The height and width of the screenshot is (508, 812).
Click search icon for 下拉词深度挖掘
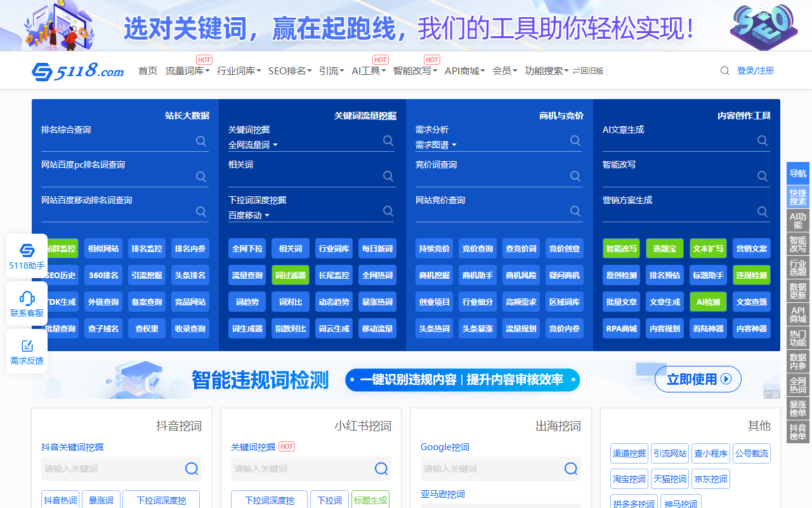(x=388, y=211)
